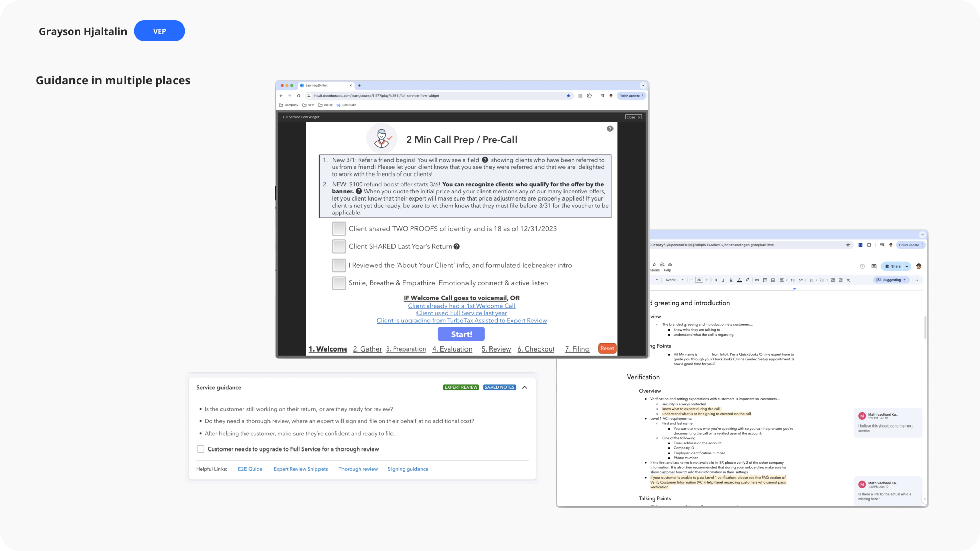Click the help question mark on widget
Viewport: 980px width, 551px height.
point(610,129)
